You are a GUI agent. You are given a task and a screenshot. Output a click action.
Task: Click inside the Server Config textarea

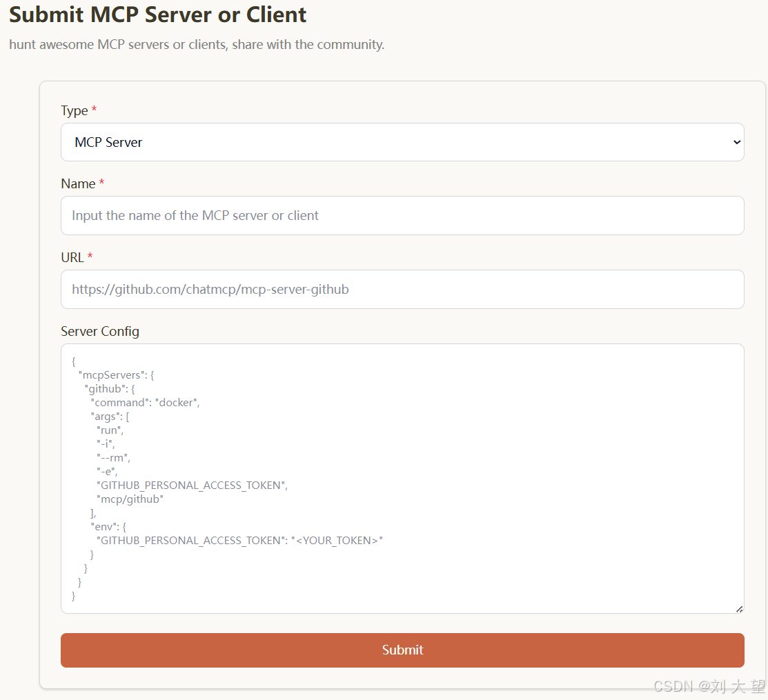(x=402, y=478)
